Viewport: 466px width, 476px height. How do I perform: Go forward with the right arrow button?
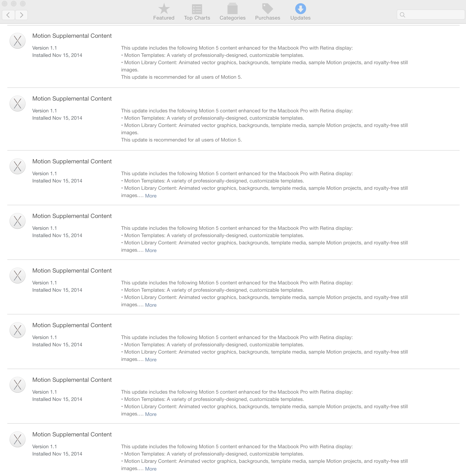click(21, 15)
